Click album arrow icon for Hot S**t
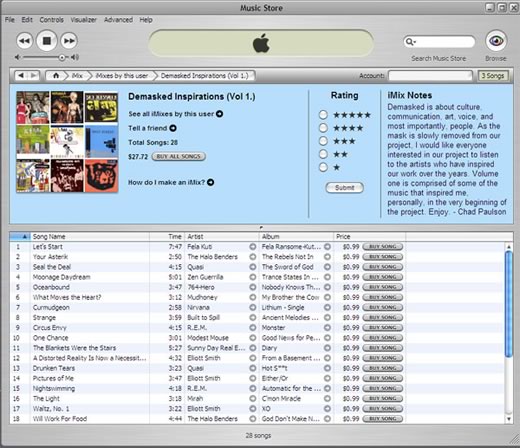The width and height of the screenshot is (520, 448). pyautogui.click(x=328, y=368)
